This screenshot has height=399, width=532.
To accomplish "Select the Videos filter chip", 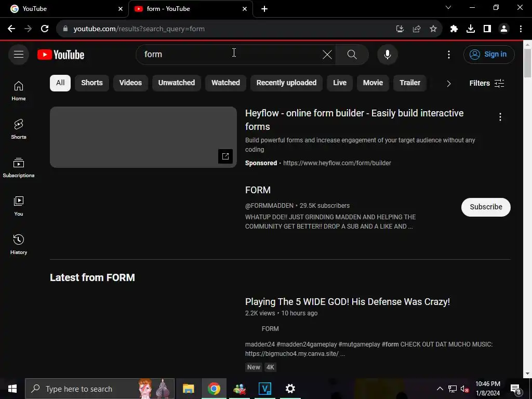I will [130, 83].
